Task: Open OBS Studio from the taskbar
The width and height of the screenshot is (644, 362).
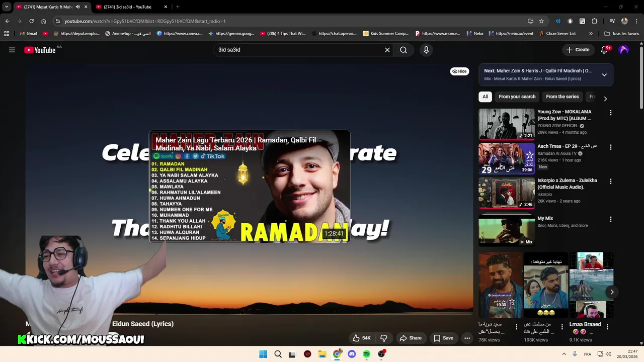Action: pos(381,354)
